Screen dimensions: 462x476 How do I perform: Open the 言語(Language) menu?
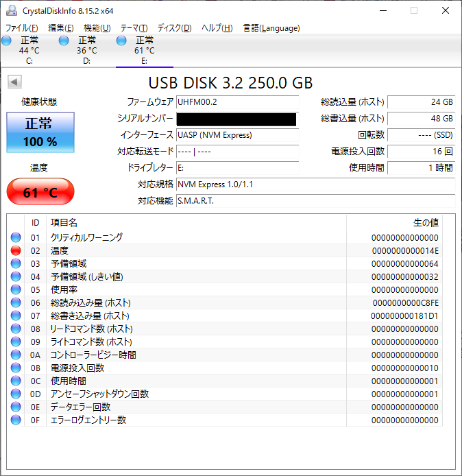coord(271,28)
